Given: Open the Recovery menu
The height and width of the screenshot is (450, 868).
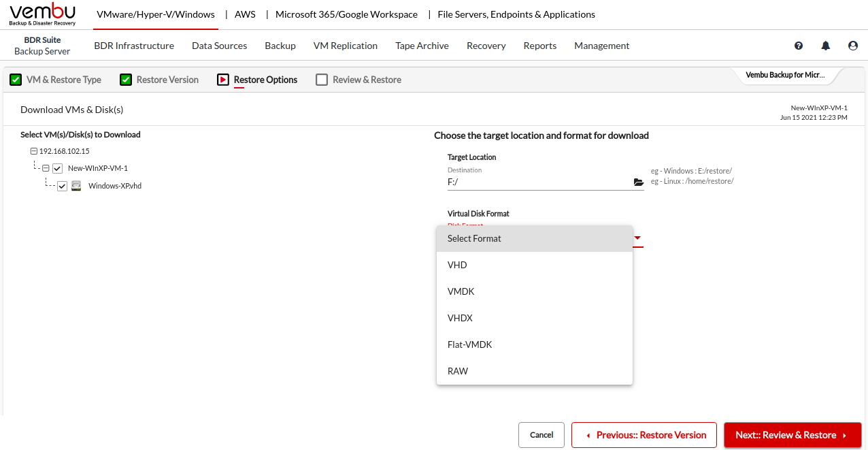Looking at the screenshot, I should click(x=486, y=46).
